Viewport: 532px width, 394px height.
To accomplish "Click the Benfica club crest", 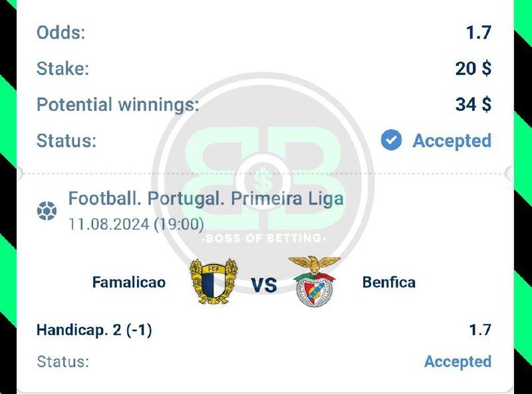I will (315, 282).
